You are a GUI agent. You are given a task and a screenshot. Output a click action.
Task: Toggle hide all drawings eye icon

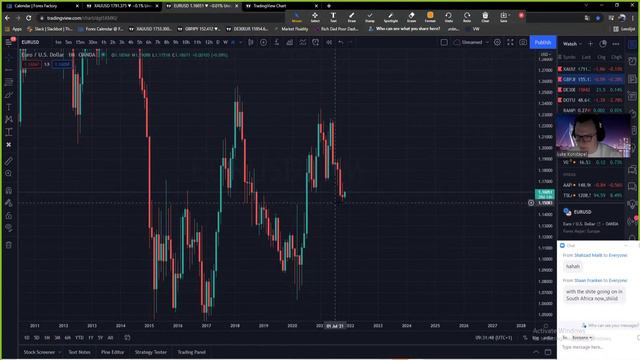point(9,228)
